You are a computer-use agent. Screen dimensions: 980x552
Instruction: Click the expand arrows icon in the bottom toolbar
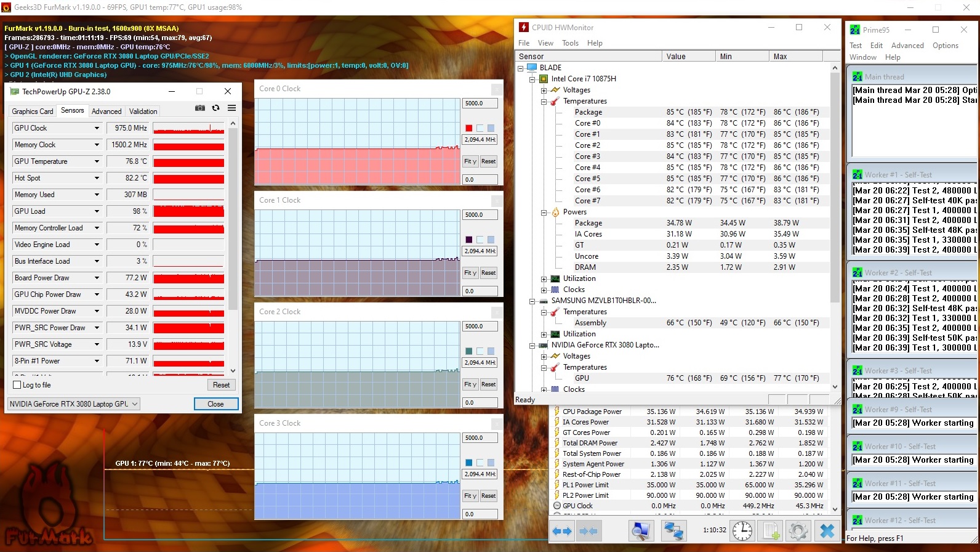click(x=562, y=531)
